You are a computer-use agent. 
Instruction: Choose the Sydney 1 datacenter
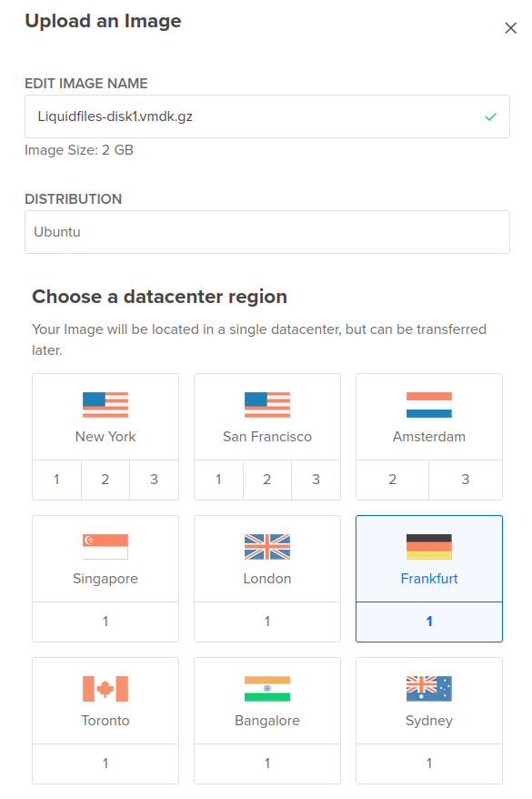point(428,763)
